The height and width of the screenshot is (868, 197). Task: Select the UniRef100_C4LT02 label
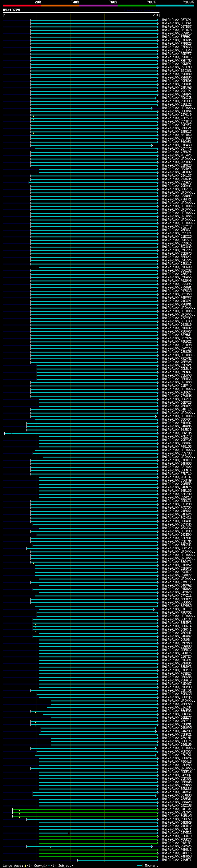(177, 809)
